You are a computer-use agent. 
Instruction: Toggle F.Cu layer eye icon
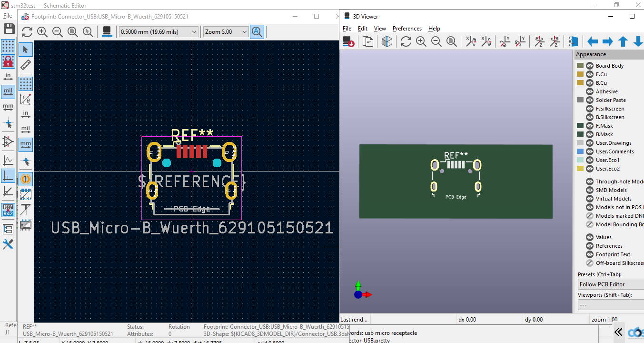click(590, 74)
